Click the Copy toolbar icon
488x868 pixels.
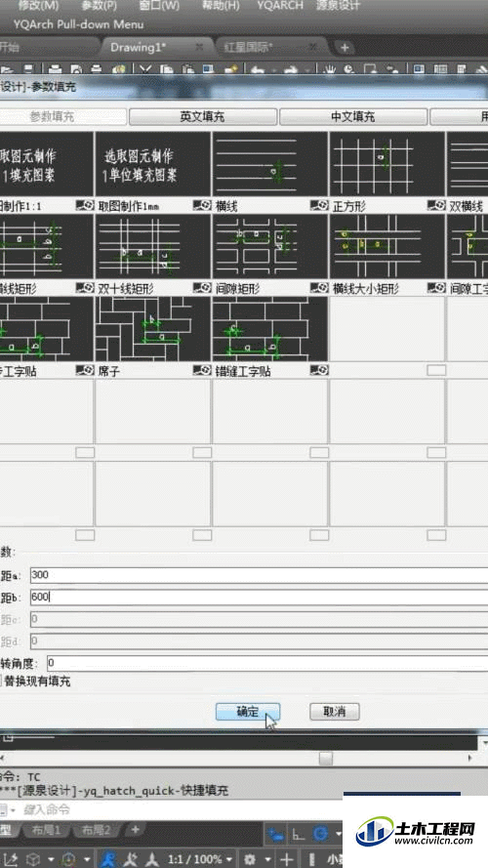tap(166, 69)
